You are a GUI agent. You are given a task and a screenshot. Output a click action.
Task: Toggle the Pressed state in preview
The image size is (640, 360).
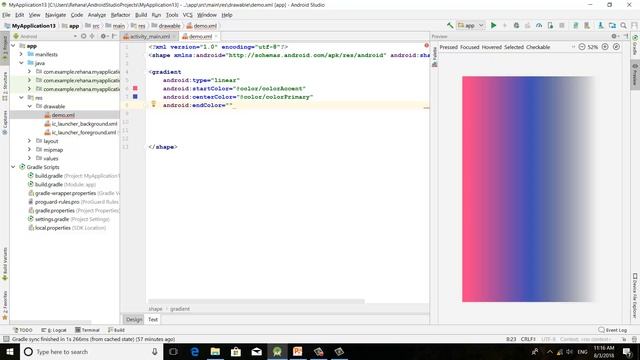click(449, 47)
